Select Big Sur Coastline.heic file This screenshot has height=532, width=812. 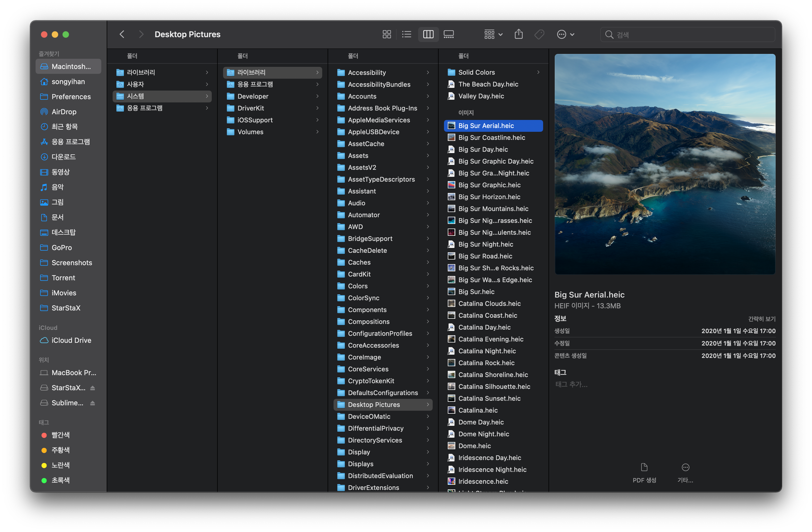click(491, 137)
